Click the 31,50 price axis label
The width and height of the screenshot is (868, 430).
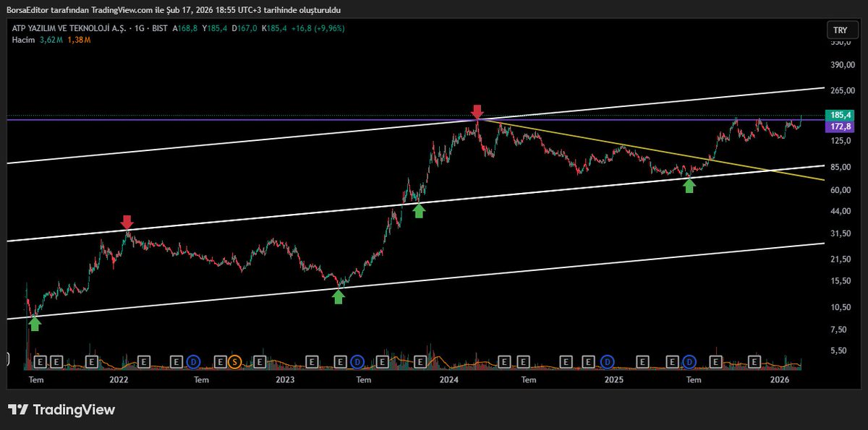tap(841, 233)
